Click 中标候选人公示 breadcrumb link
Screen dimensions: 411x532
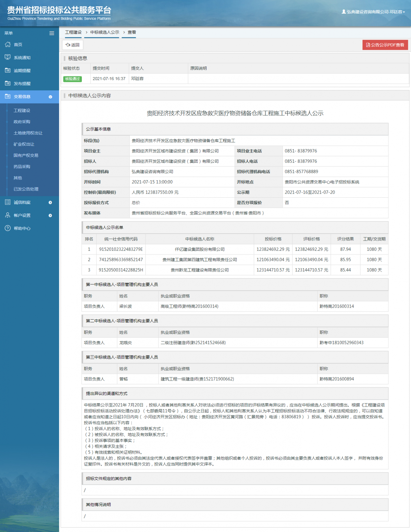(105, 32)
